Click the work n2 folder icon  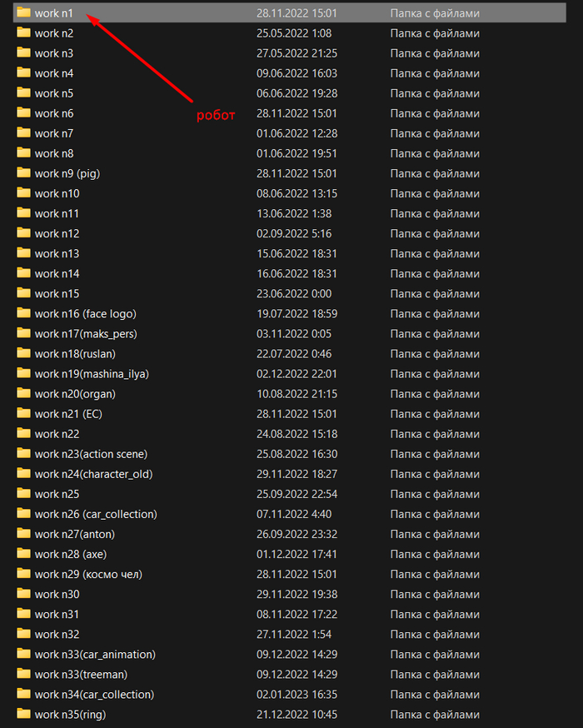click(23, 32)
